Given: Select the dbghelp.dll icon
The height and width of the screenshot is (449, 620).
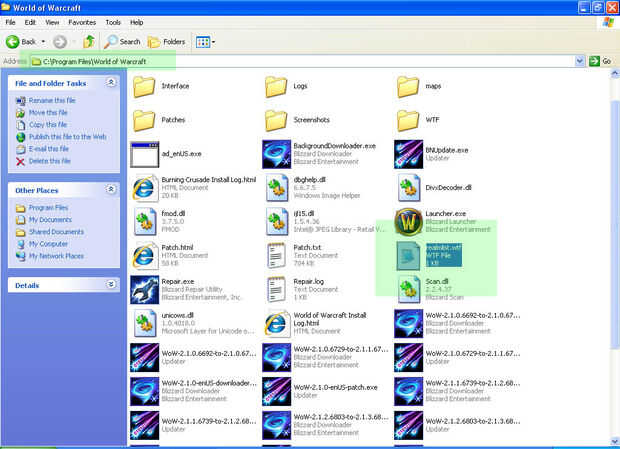Looking at the screenshot, I should [277, 188].
